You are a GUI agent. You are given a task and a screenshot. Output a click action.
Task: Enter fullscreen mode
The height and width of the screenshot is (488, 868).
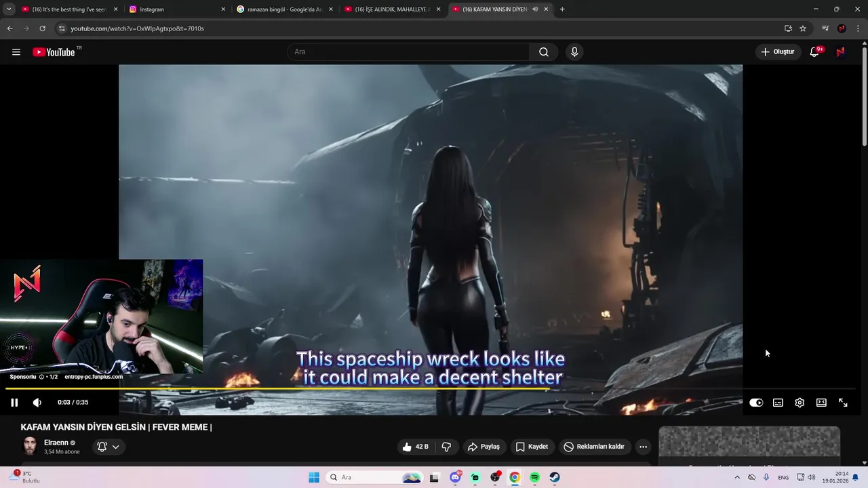coord(843,403)
